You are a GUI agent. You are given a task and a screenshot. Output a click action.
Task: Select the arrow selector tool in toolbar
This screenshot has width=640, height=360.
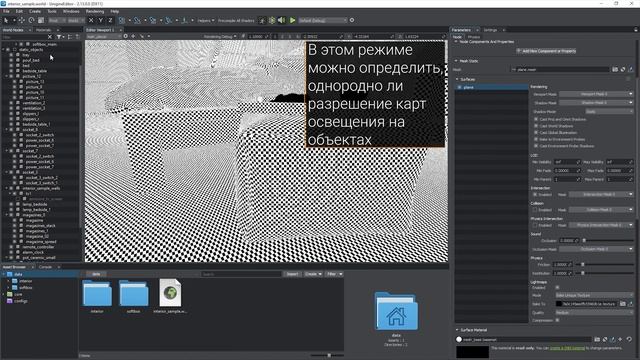[6, 20]
